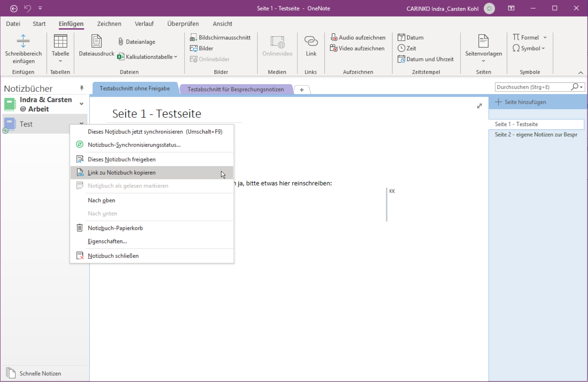Switch to the Verlauf tab

[144, 24]
